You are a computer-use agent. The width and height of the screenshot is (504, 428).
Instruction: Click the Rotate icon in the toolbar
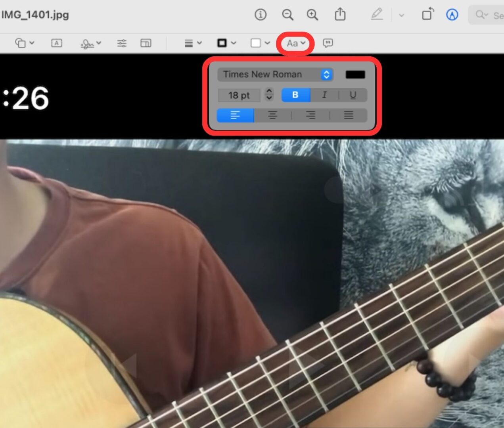click(x=427, y=15)
